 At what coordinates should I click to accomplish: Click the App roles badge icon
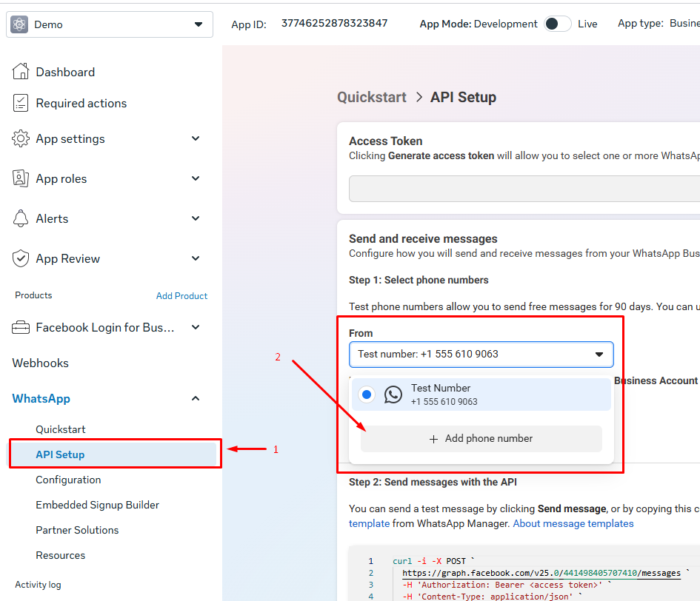click(21, 178)
